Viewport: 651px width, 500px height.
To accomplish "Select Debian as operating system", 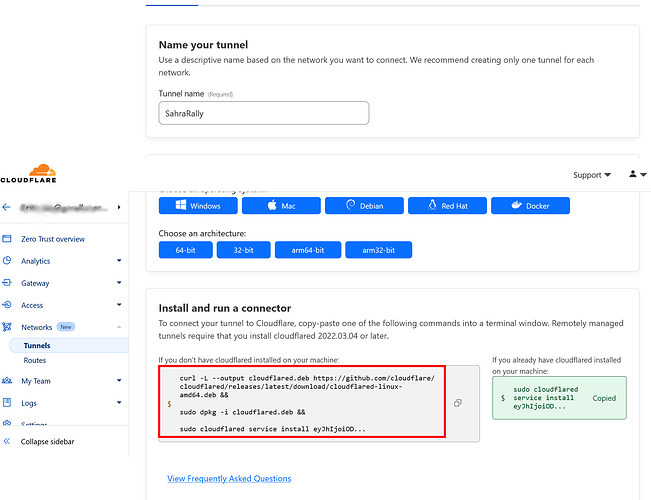I will pos(364,206).
